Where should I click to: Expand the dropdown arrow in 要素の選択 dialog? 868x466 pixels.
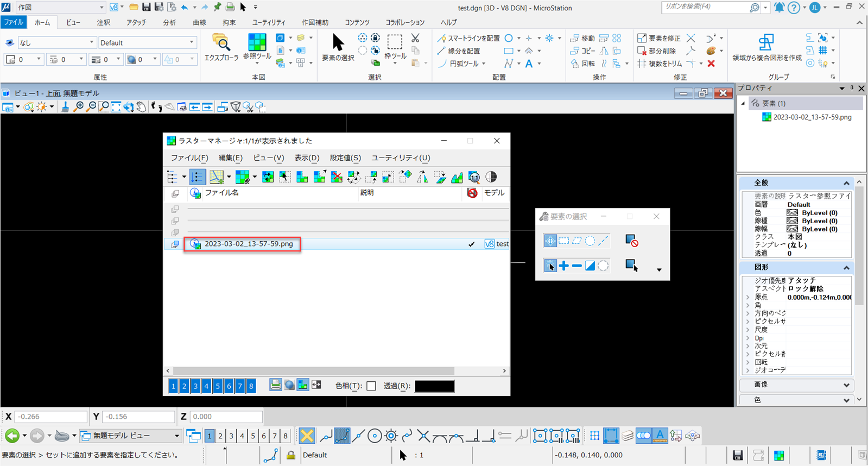tap(659, 270)
